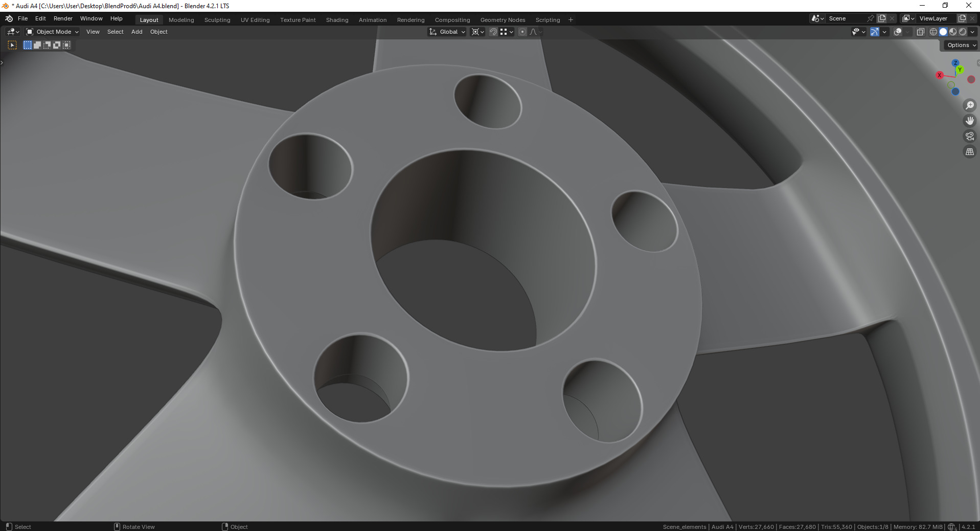
Task: Toggle viewport gizmos visibility
Action: click(875, 32)
